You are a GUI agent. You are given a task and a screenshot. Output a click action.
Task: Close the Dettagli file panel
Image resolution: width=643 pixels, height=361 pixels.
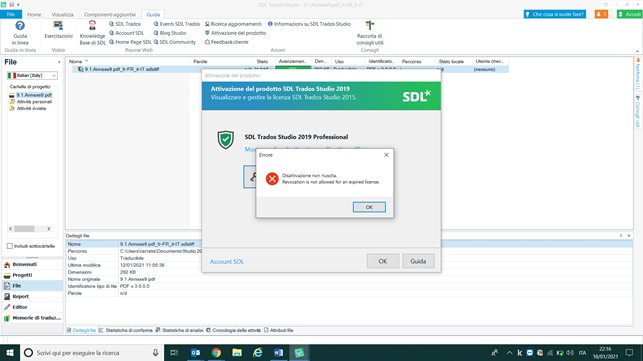[629, 235]
